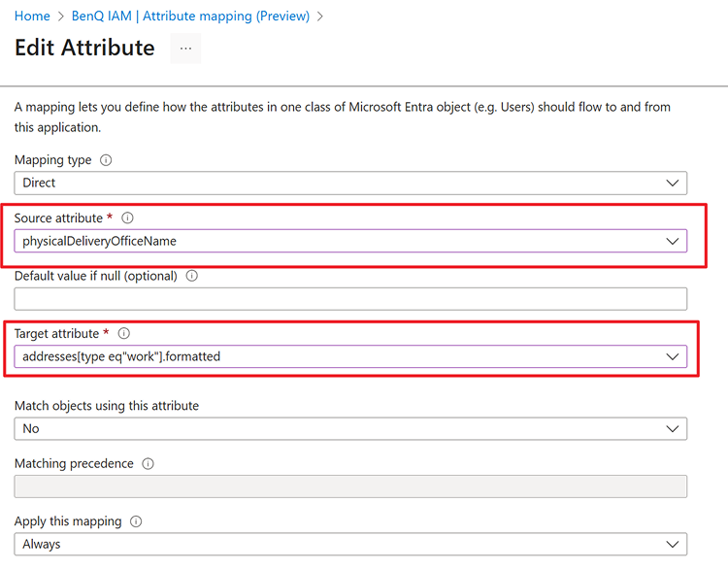
Task: Click the Apply this mapping info icon
Action: point(136,521)
